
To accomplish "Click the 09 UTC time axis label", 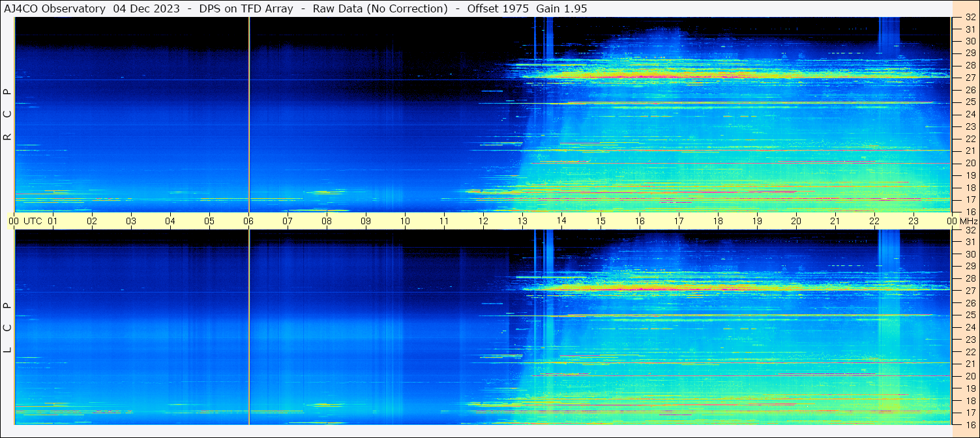I will (366, 221).
